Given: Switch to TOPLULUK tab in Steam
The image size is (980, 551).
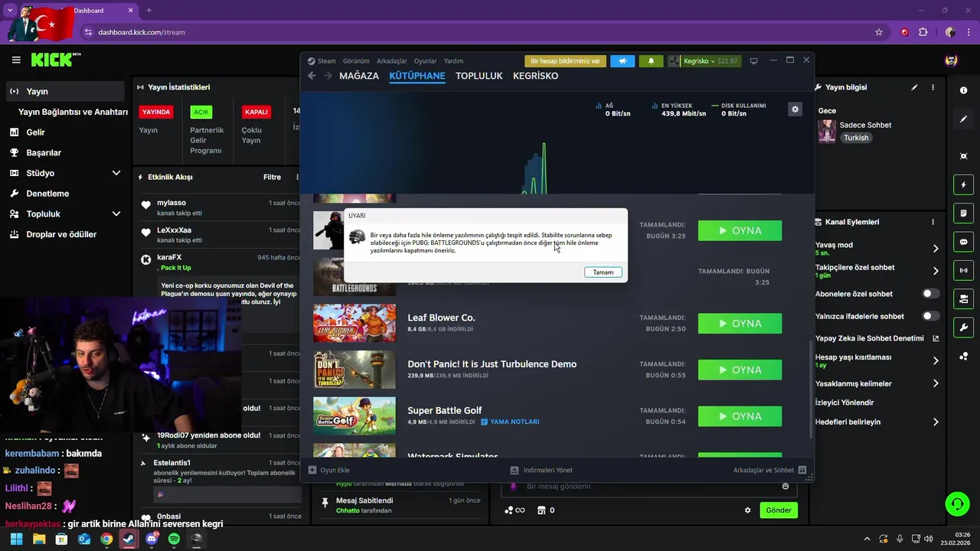Looking at the screenshot, I should pos(479,76).
